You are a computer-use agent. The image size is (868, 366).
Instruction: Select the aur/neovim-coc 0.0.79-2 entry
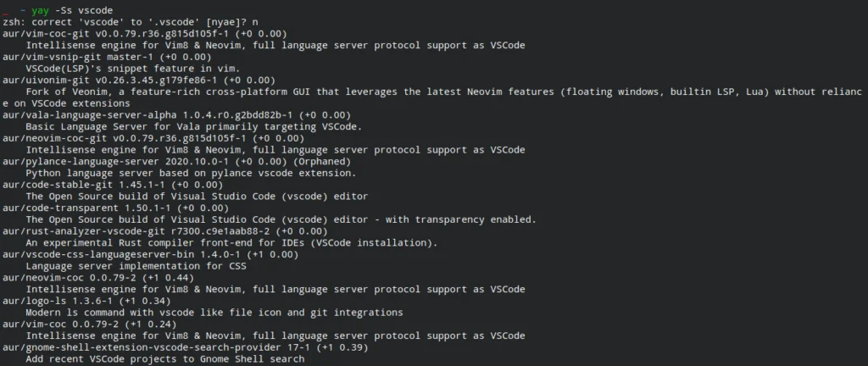(x=98, y=278)
